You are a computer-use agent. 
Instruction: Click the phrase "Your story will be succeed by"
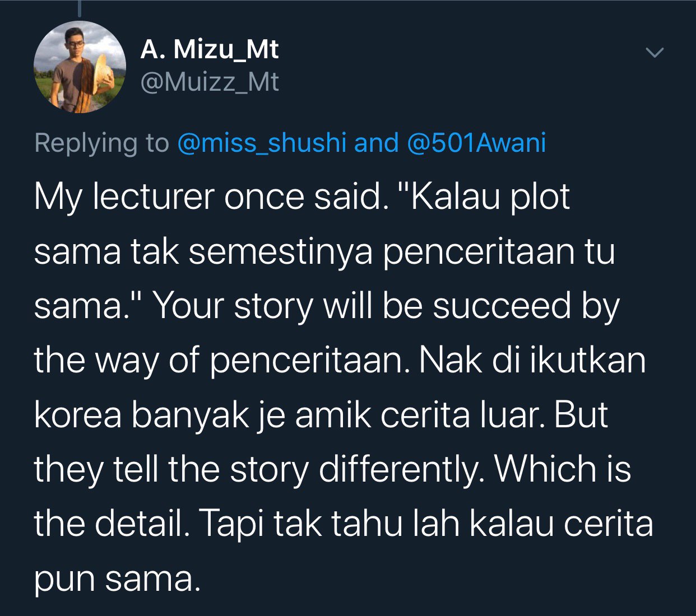coord(386,306)
